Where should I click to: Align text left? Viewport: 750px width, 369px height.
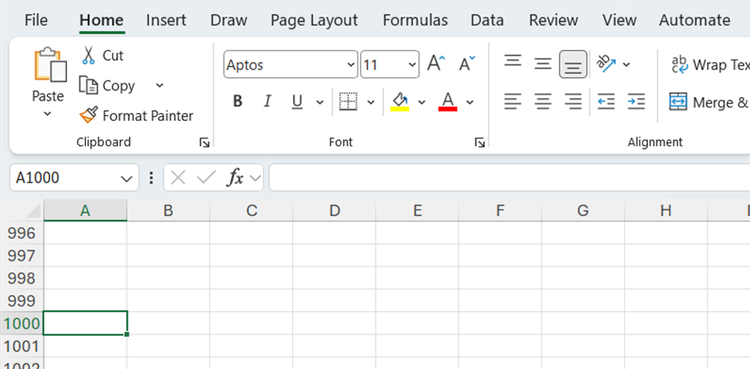click(x=513, y=101)
